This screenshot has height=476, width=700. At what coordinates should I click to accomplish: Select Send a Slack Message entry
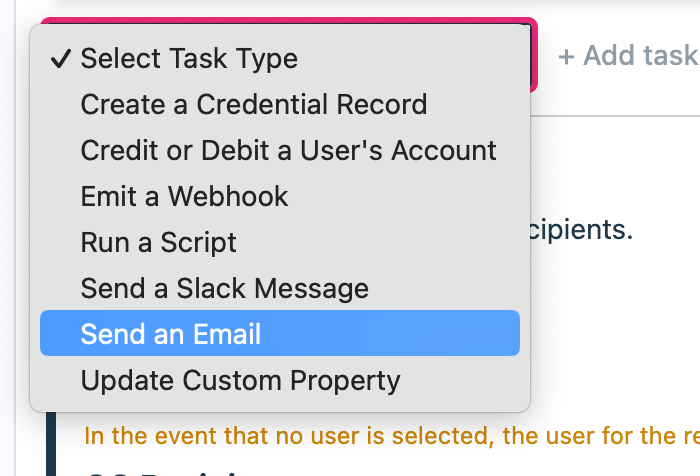[224, 289]
